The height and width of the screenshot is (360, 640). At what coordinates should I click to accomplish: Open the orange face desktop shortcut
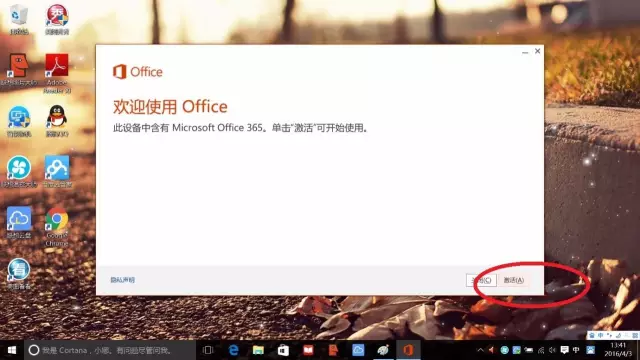click(19, 69)
